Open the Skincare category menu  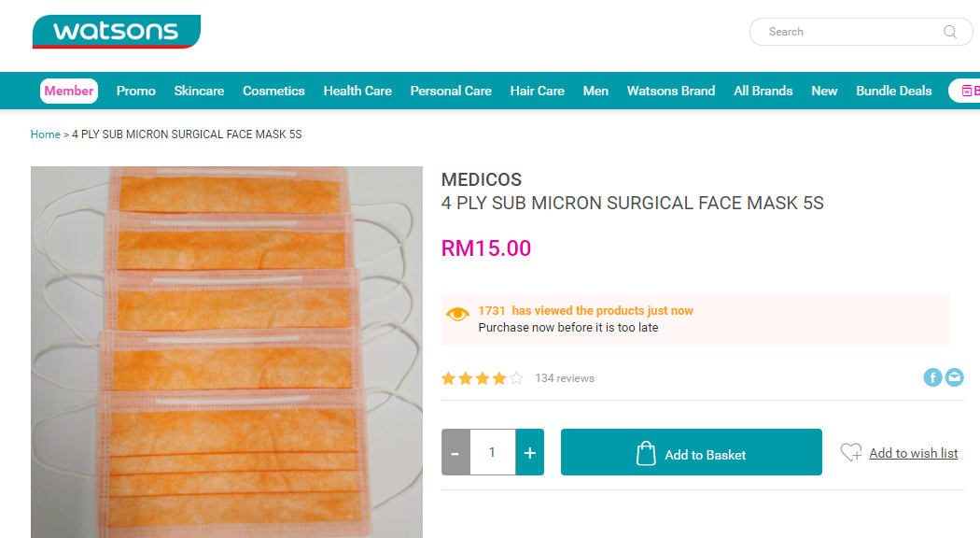pyautogui.click(x=199, y=91)
